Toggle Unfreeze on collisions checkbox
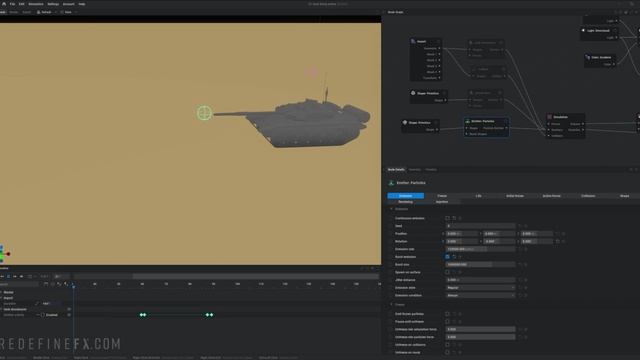Screen dimensions: 640x360 click(x=447, y=345)
